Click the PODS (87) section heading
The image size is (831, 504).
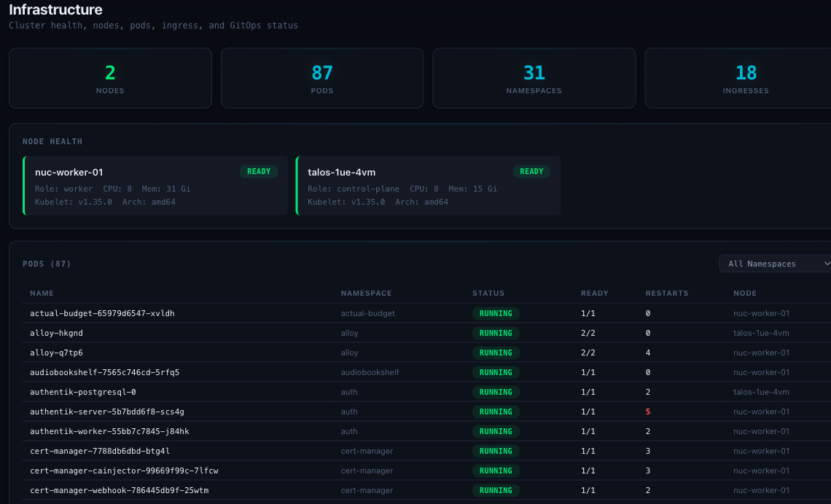pos(47,264)
